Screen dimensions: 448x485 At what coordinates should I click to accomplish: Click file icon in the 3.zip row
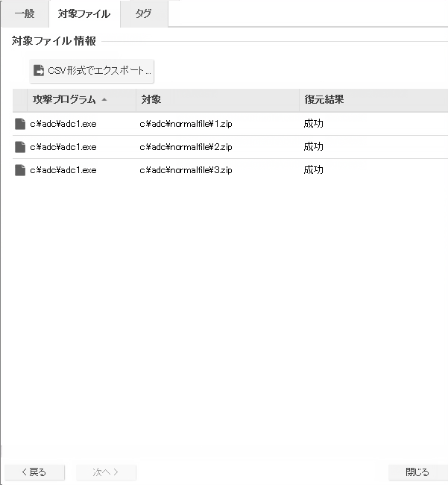20,170
